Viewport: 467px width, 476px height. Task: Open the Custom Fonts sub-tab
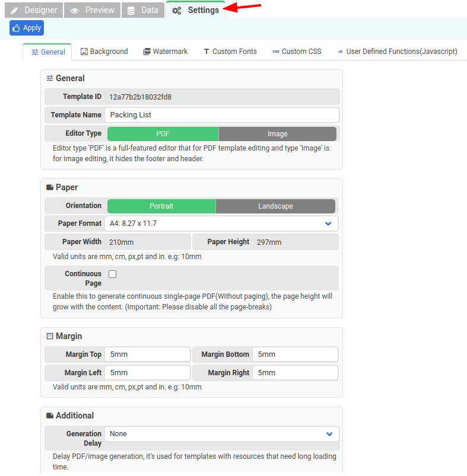(230, 52)
